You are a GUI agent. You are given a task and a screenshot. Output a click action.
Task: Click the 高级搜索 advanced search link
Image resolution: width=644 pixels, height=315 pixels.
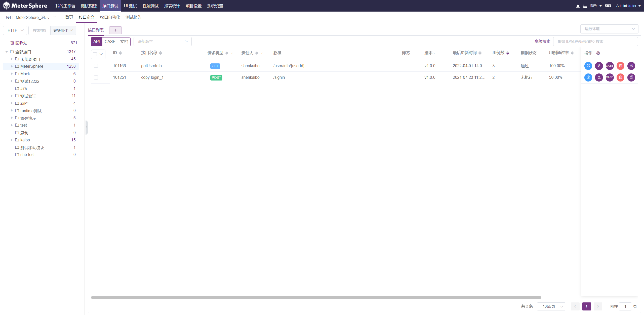tap(542, 42)
